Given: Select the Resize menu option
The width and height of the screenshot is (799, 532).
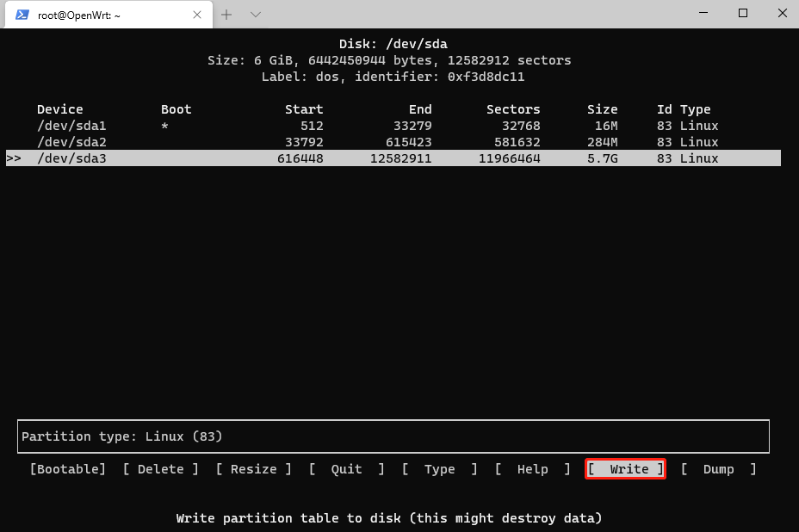Looking at the screenshot, I should [x=254, y=469].
